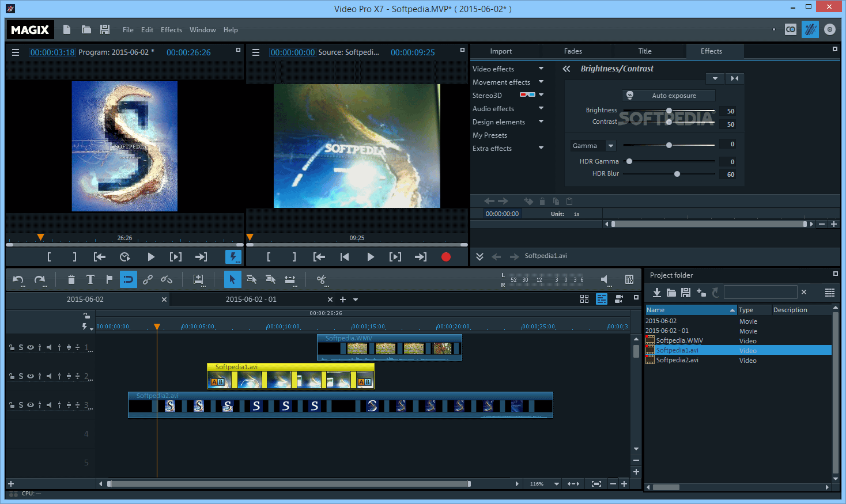Open the audio mixer icon

point(629,280)
